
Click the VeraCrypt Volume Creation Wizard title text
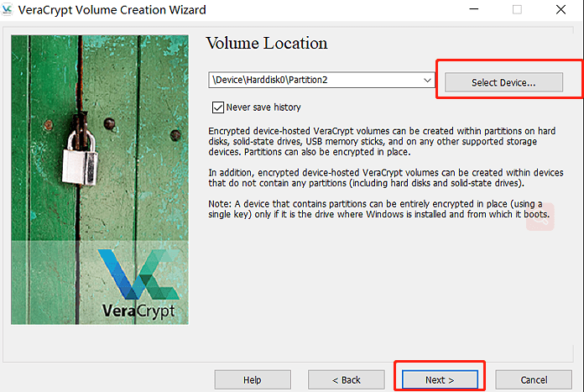(112, 10)
